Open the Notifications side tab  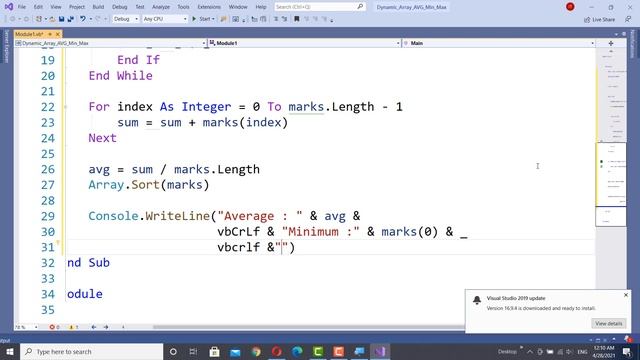[x=633, y=43]
